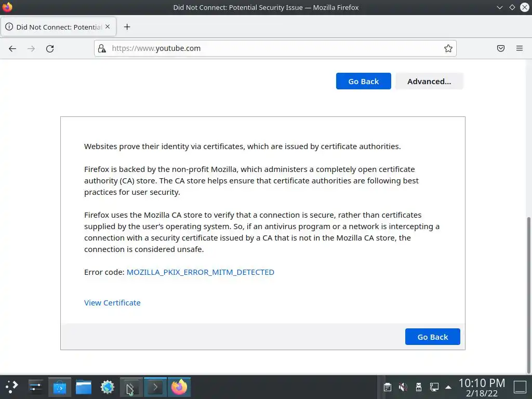
Task: Switch to the dark terminal taskbar entry
Action: click(x=131, y=387)
